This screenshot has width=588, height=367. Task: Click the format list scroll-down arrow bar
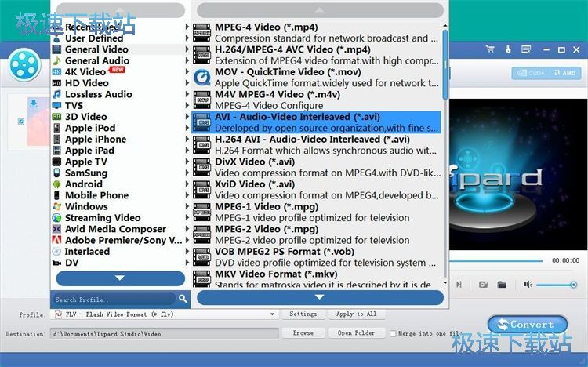[320, 297]
